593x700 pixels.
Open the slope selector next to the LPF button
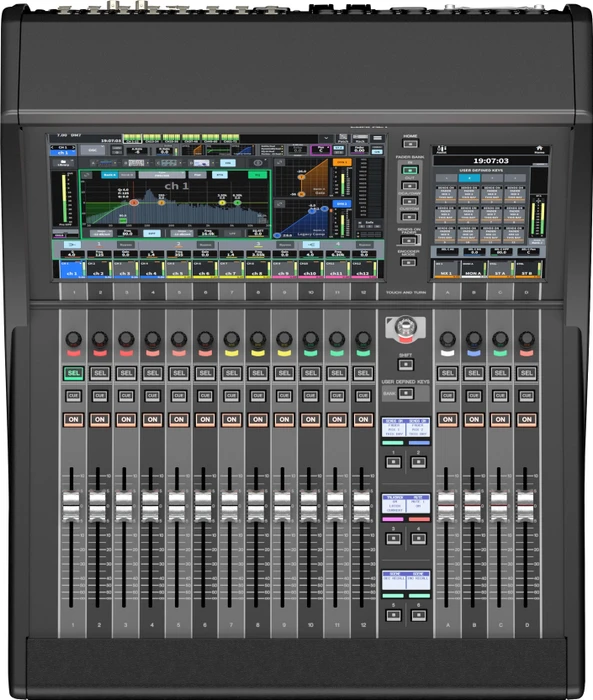(x=183, y=233)
